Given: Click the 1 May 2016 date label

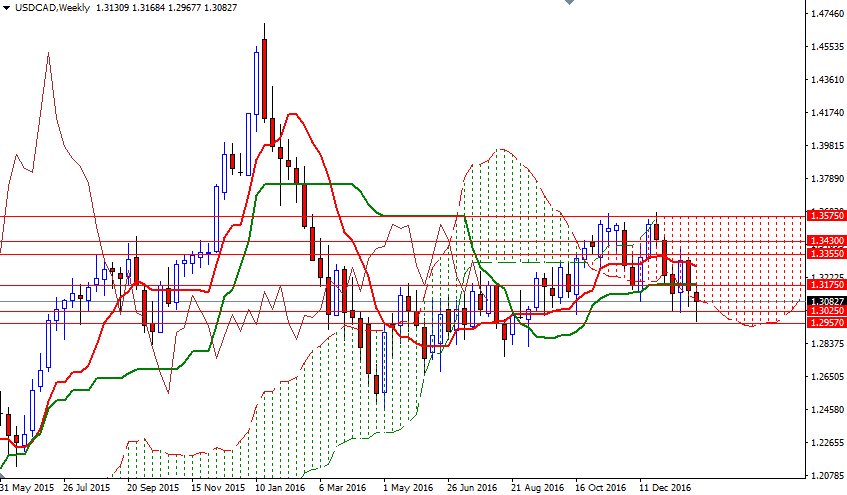Looking at the screenshot, I should tap(408, 487).
